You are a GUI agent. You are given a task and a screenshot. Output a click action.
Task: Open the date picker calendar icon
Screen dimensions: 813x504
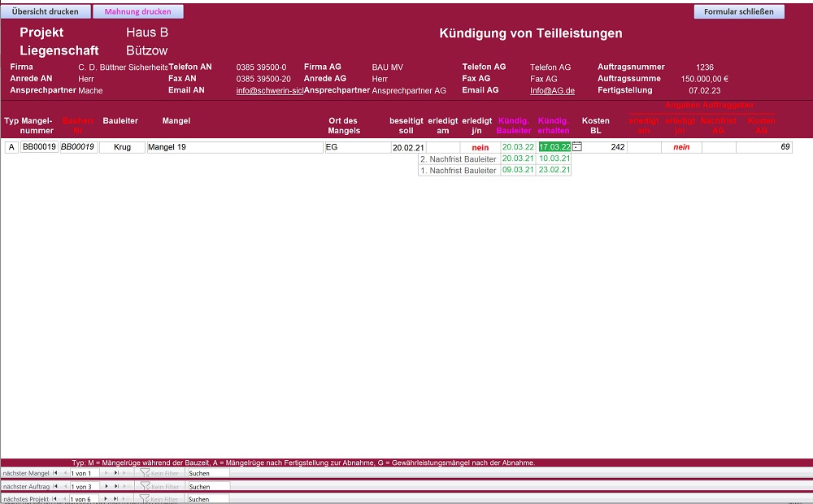tap(576, 147)
